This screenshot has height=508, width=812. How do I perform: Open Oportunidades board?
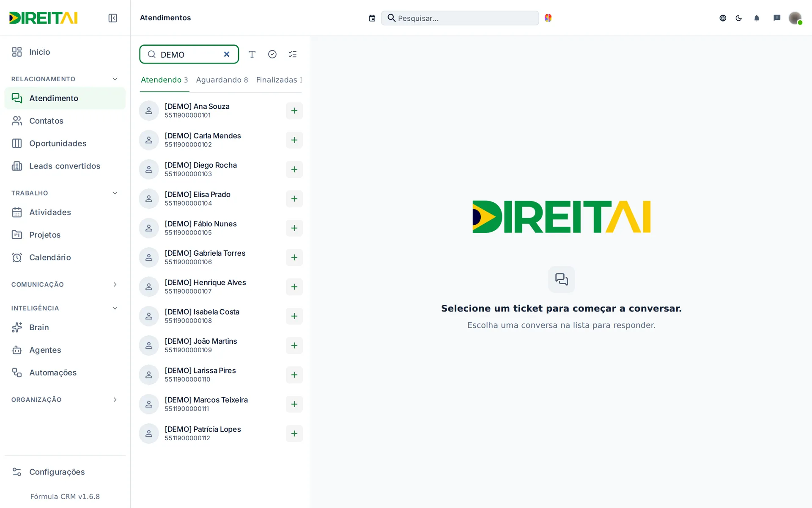65,144
